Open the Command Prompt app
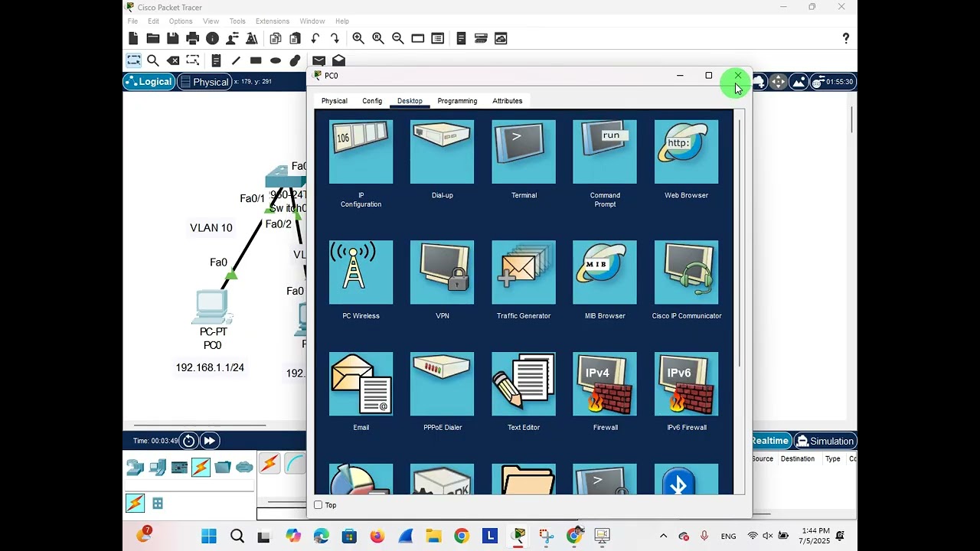This screenshot has height=551, width=980. coord(605,152)
